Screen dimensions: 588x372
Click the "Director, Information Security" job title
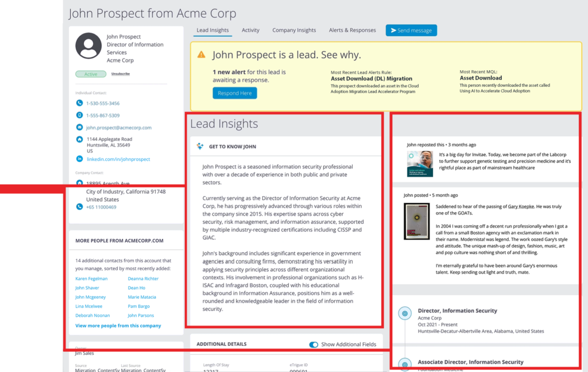click(x=458, y=310)
